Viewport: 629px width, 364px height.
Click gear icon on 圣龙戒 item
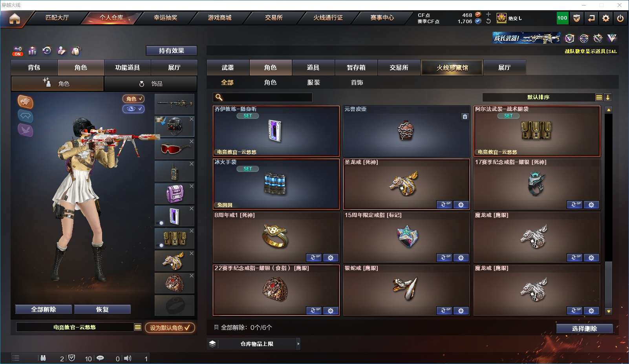461,205
